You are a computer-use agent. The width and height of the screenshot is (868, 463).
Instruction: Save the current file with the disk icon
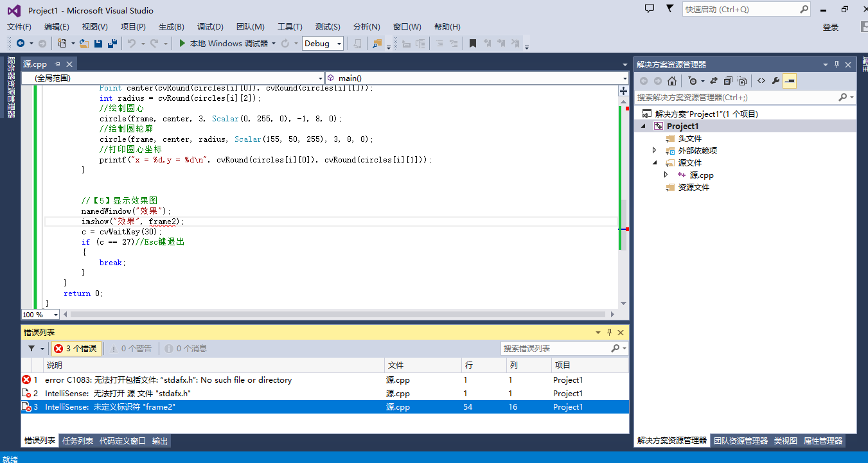pyautogui.click(x=98, y=43)
